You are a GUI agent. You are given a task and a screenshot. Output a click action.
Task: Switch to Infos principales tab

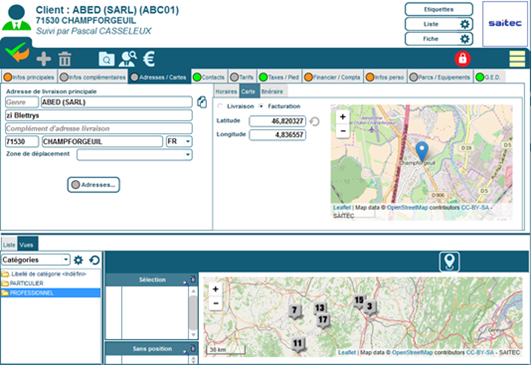click(29, 77)
